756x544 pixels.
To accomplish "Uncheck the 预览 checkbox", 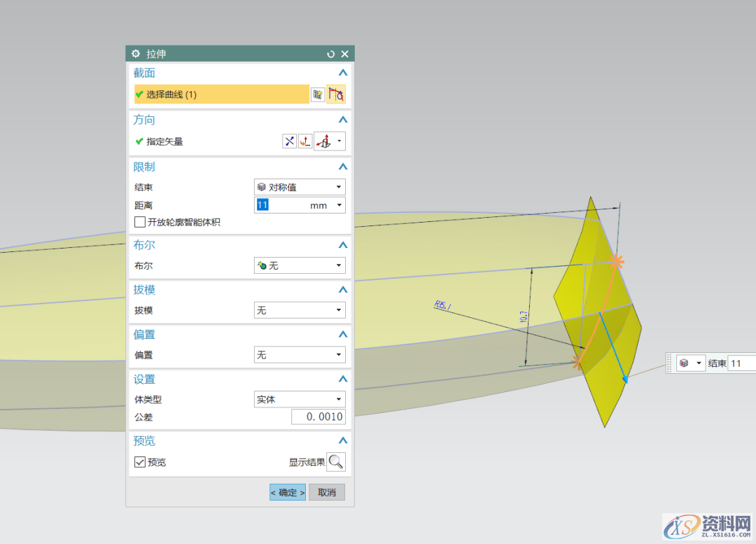I will point(141,462).
